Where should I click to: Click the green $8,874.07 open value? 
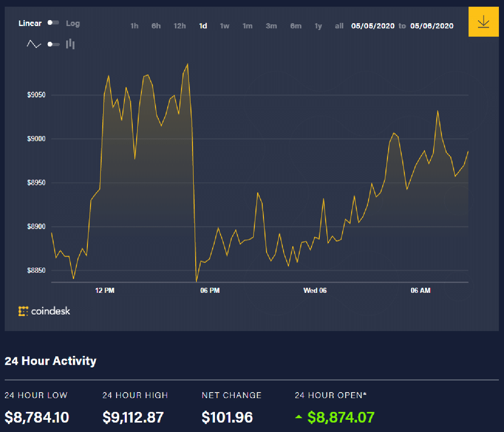[341, 417]
